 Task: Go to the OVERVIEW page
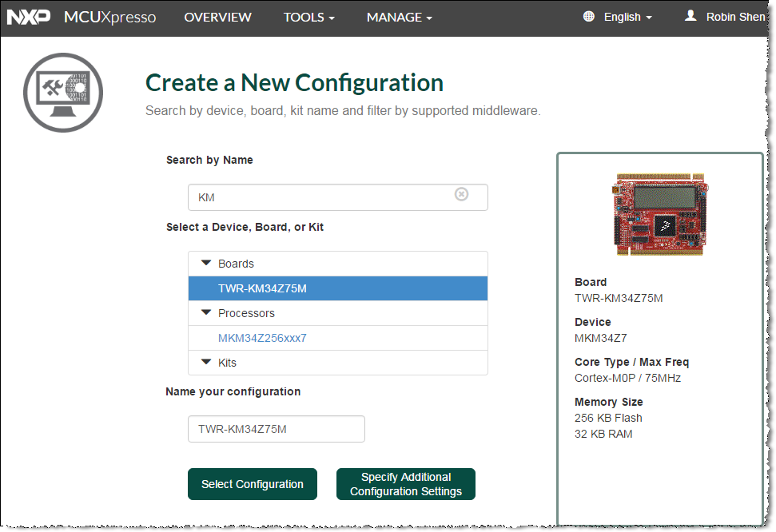pyautogui.click(x=217, y=18)
